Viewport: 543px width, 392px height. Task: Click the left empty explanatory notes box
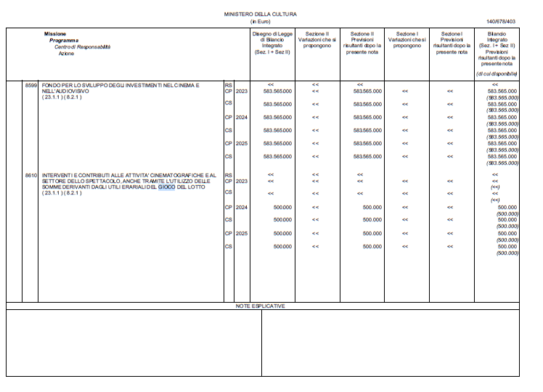134,343
